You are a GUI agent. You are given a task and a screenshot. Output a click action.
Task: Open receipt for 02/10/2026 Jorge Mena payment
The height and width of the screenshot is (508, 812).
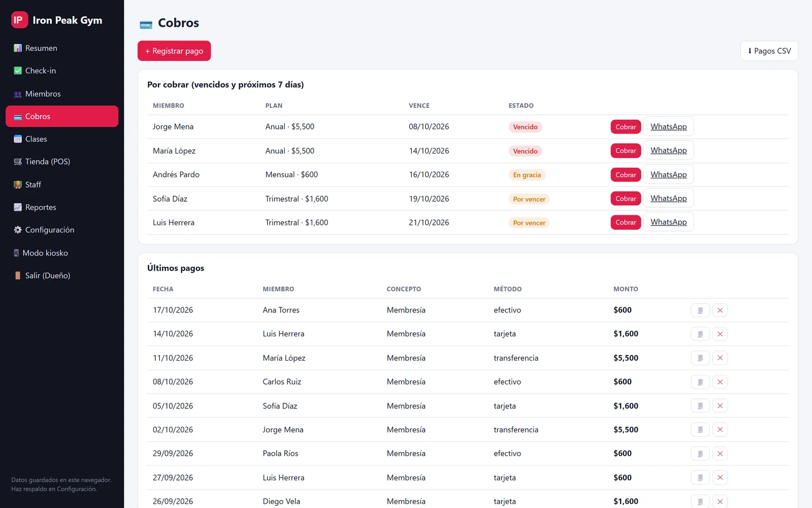[x=700, y=430]
